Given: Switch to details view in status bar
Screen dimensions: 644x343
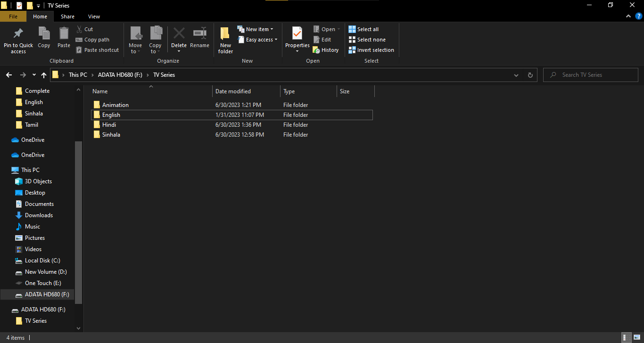Looking at the screenshot, I should click(627, 337).
